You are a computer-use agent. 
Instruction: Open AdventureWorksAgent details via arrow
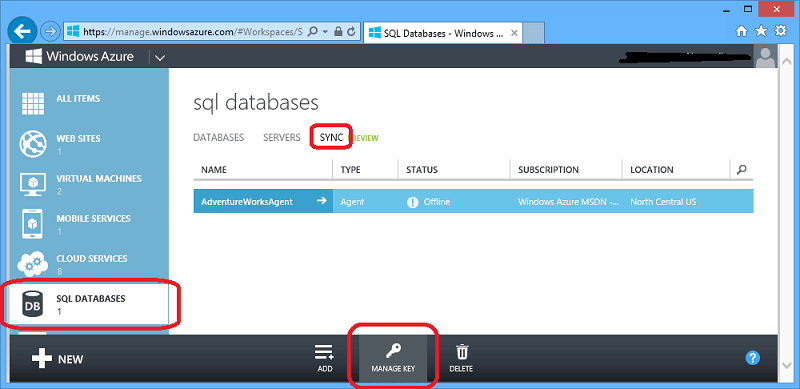point(321,201)
